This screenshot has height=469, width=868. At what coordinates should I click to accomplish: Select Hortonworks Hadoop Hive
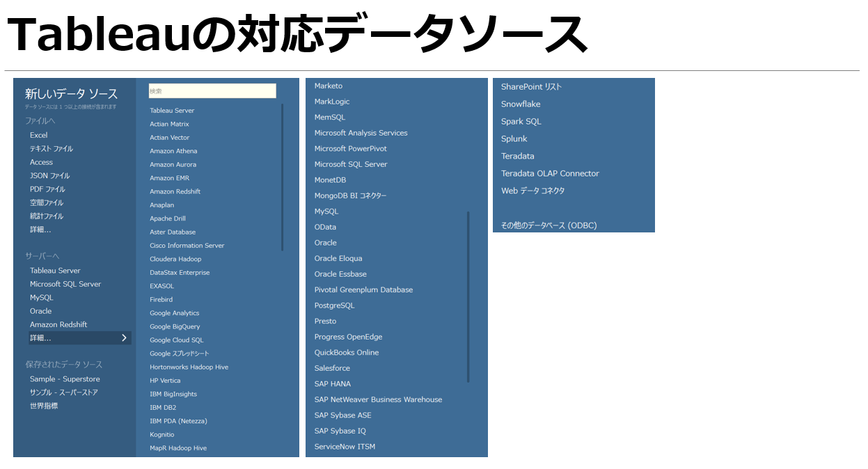189,367
